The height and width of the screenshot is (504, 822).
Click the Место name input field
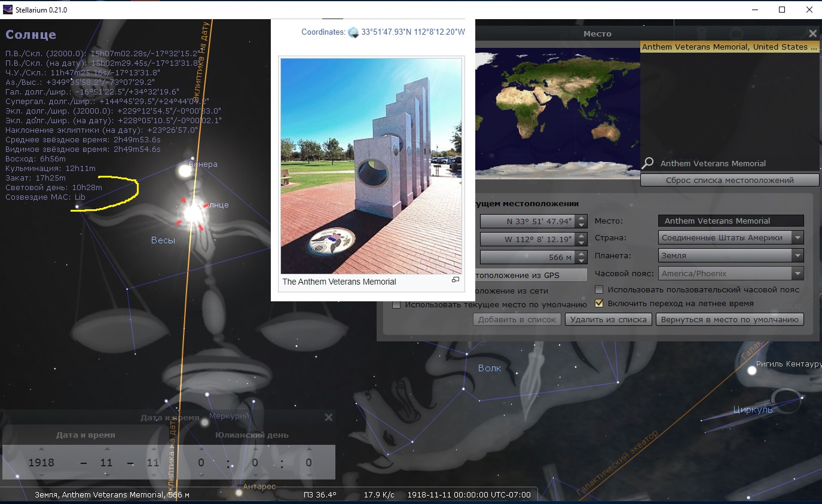(x=731, y=221)
